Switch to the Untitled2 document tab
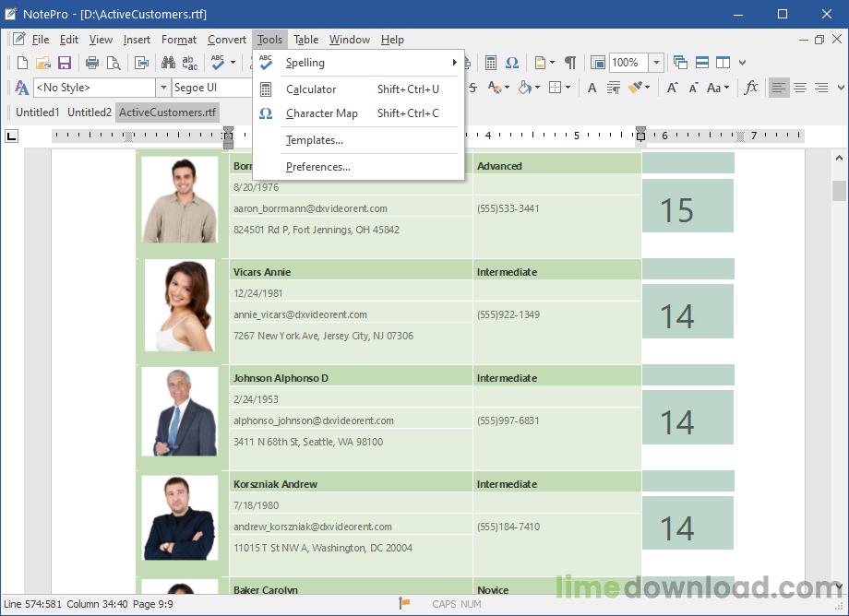849x616 pixels. pyautogui.click(x=90, y=113)
